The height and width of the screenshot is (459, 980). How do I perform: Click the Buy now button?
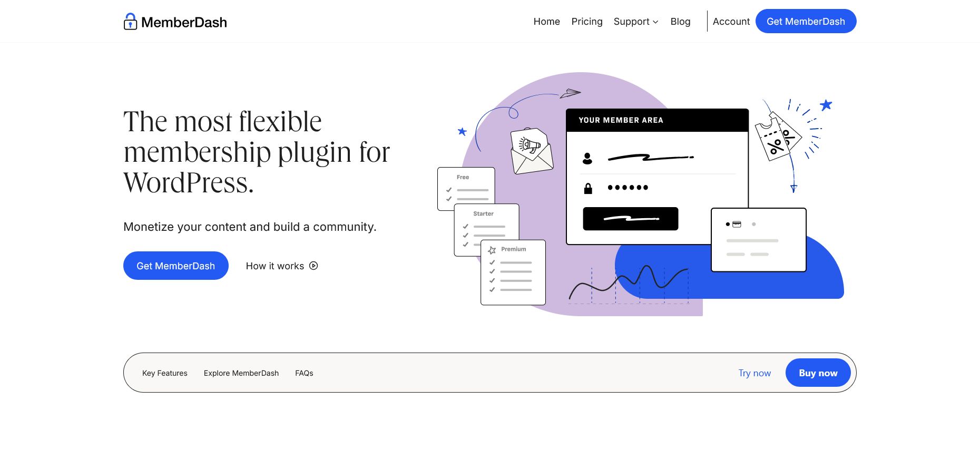(x=818, y=373)
